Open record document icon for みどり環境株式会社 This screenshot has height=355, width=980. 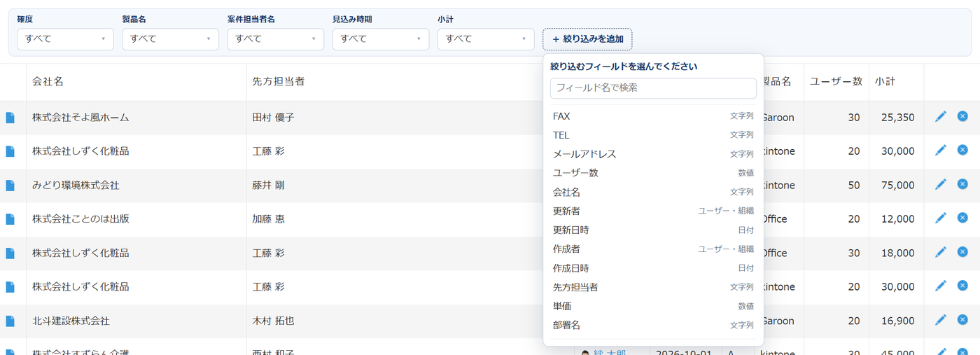coord(10,186)
